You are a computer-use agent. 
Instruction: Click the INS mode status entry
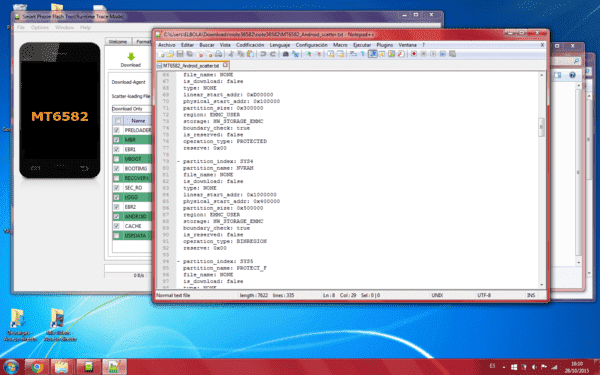tap(531, 295)
